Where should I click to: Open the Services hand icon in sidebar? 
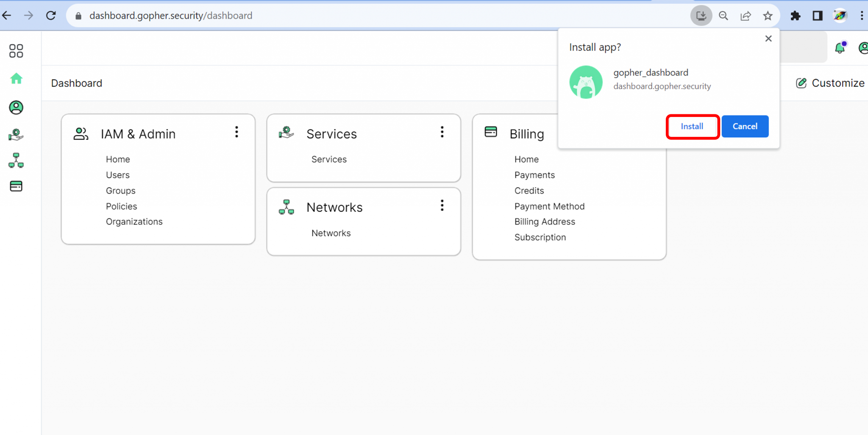(x=16, y=135)
